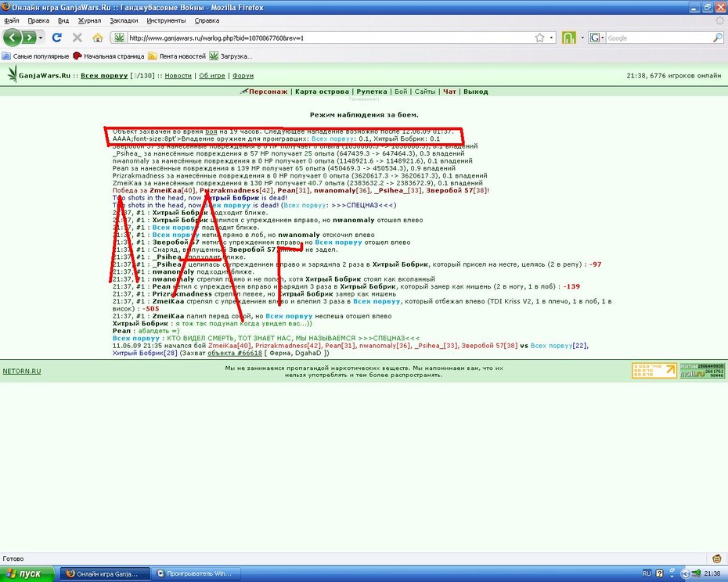Go to home page via house icon
This screenshot has height=582, width=728.
click(98, 38)
